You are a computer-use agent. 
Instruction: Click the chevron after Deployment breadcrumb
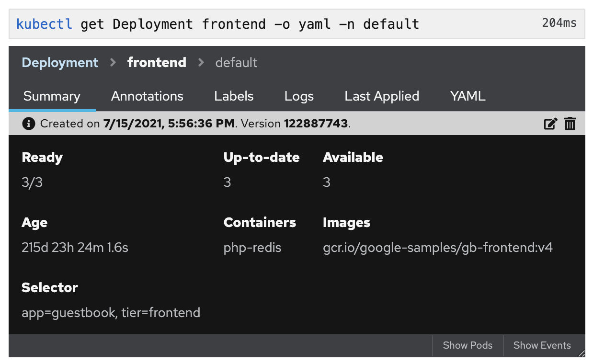[x=113, y=62]
